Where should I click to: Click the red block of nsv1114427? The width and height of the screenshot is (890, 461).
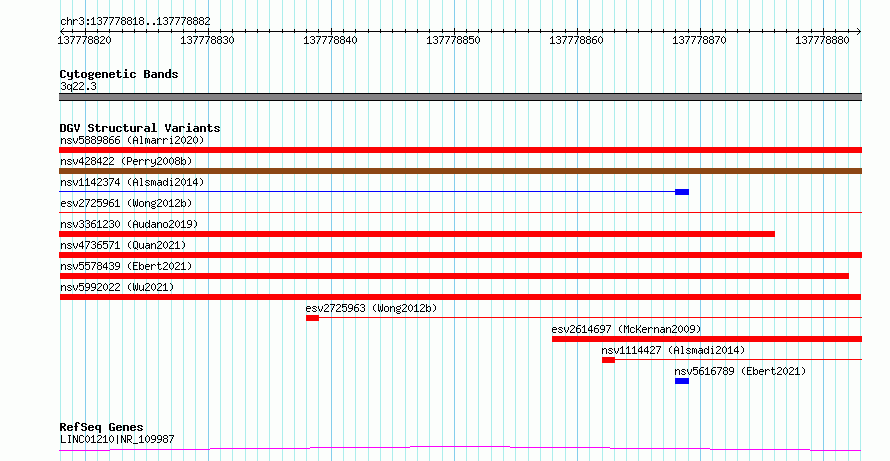(x=608, y=360)
